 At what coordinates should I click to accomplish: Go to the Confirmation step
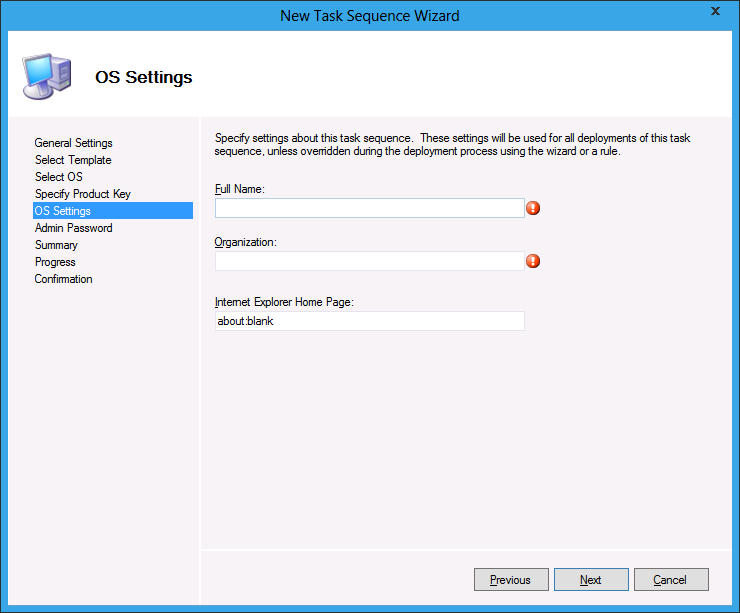[63, 279]
